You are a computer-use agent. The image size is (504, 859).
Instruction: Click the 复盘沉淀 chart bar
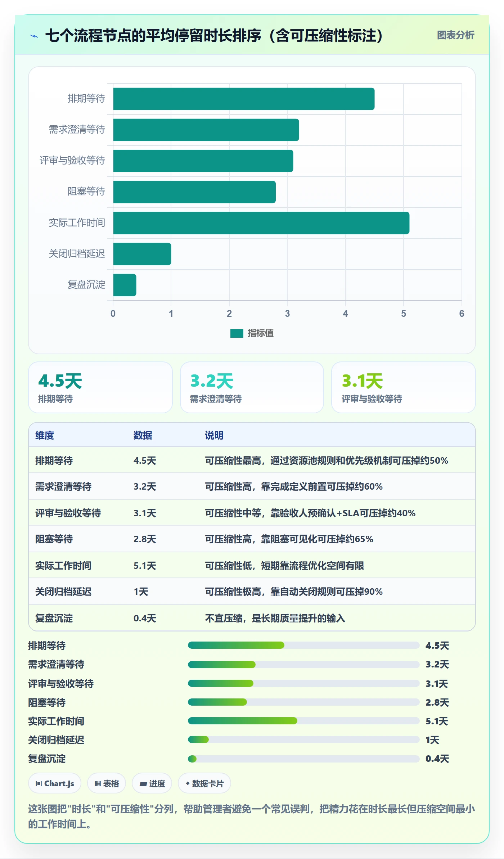point(125,285)
